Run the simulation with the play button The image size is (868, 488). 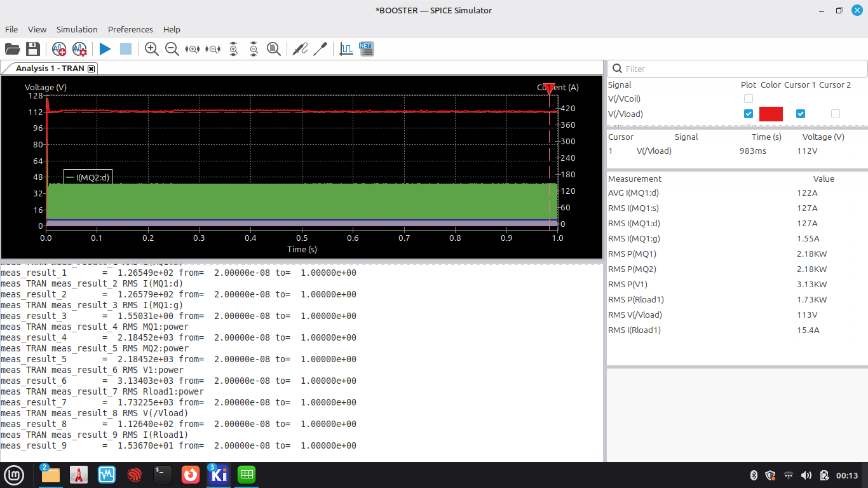105,49
